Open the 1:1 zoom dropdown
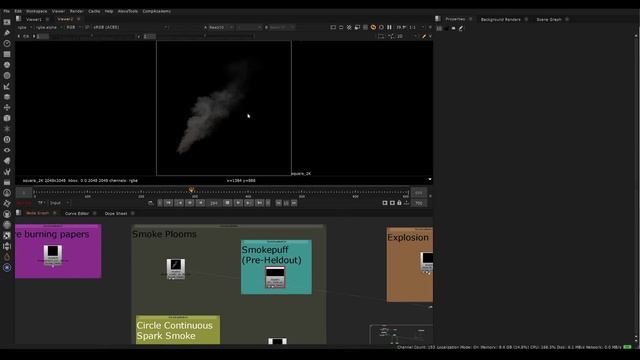The image size is (640, 360). (x=416, y=27)
